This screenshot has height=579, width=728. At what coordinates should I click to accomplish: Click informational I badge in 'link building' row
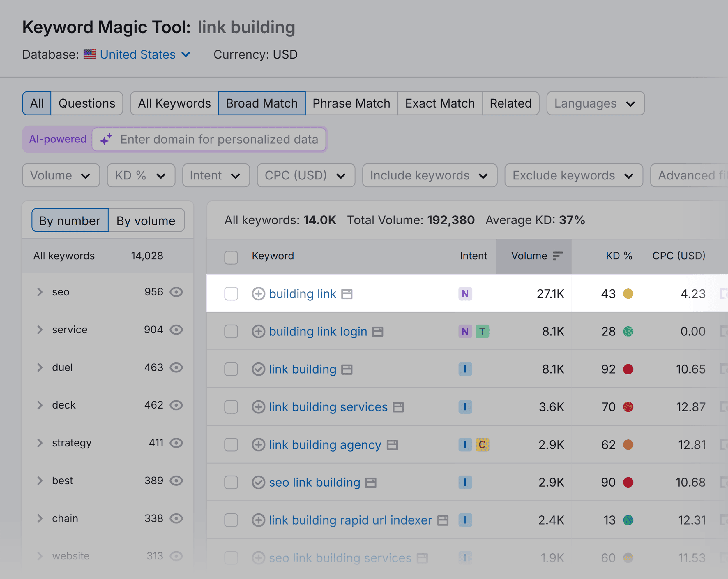(465, 369)
